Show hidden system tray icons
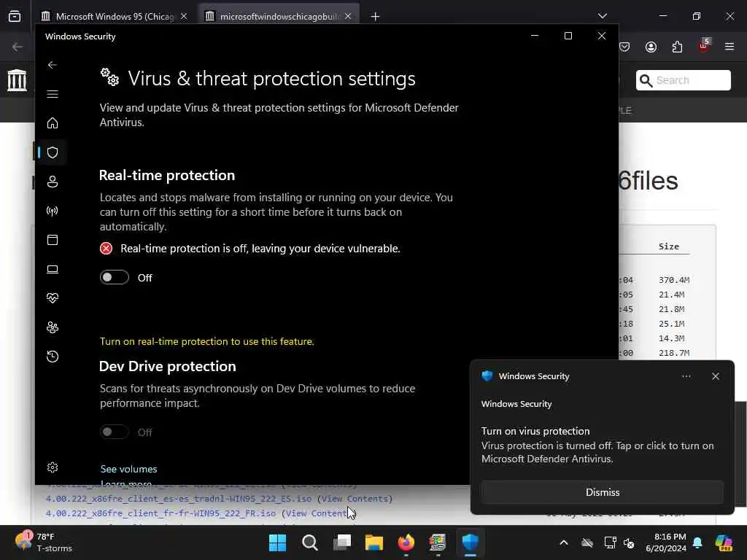This screenshot has height=560, width=747. coord(564,542)
